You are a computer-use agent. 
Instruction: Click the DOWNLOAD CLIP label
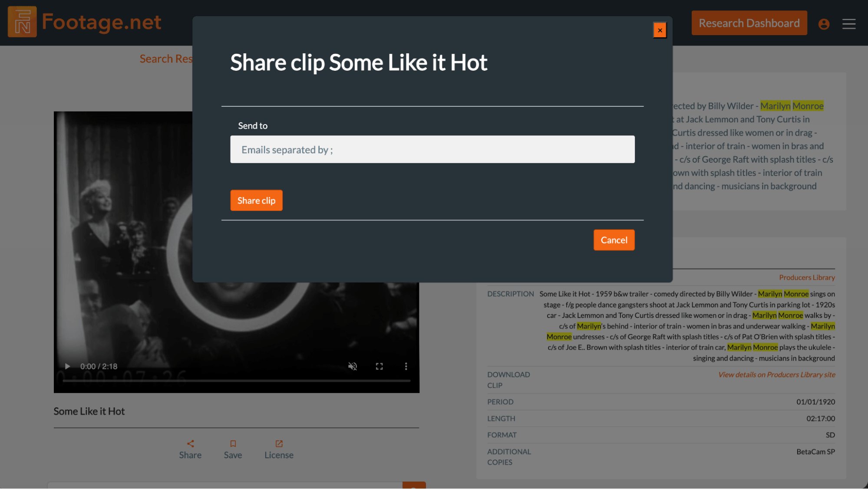(508, 380)
